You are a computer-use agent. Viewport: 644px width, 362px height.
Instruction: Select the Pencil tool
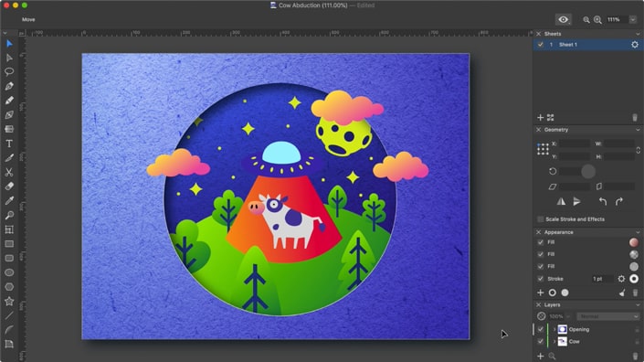tap(9, 101)
